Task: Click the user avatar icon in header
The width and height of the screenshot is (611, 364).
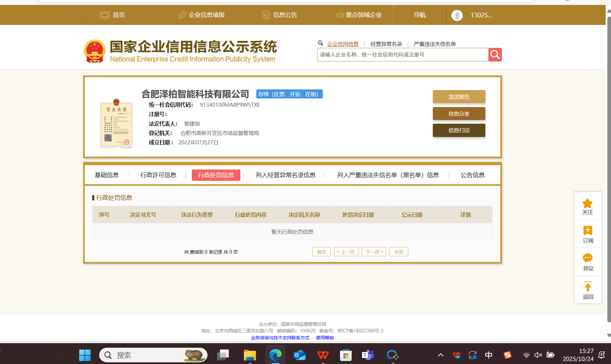Action: 457,15
